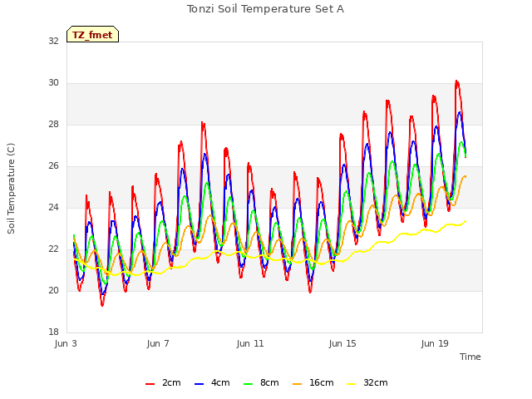Click the '30' y-axis tick label

(x=53, y=83)
